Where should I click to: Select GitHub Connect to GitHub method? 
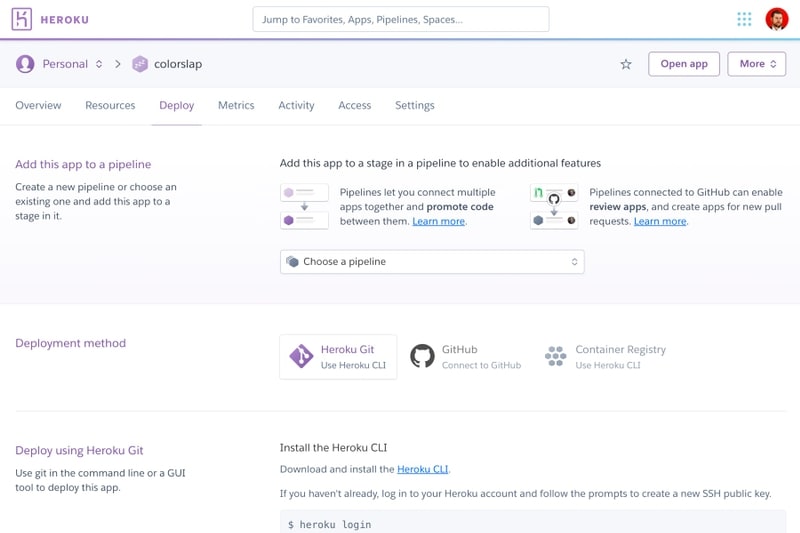coord(466,357)
